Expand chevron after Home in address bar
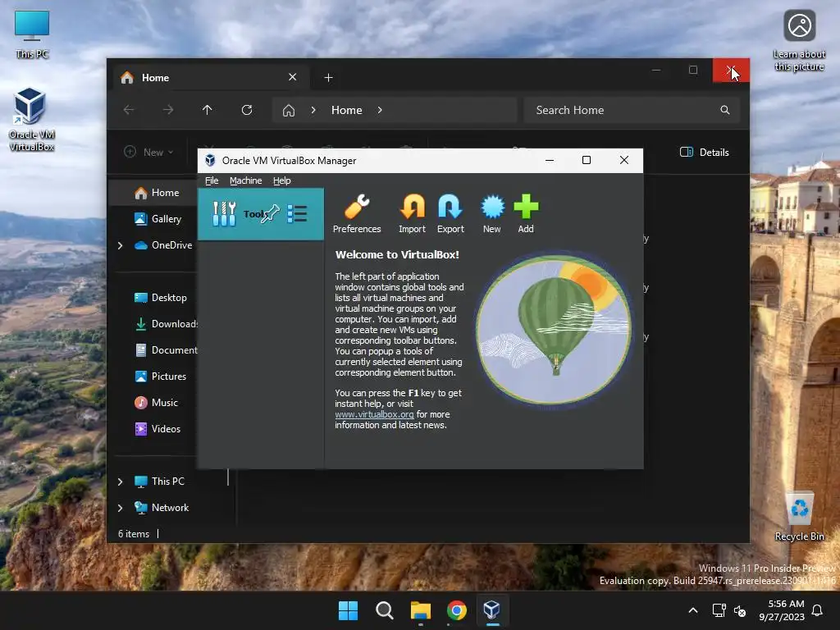The width and height of the screenshot is (840, 630). pyautogui.click(x=380, y=110)
